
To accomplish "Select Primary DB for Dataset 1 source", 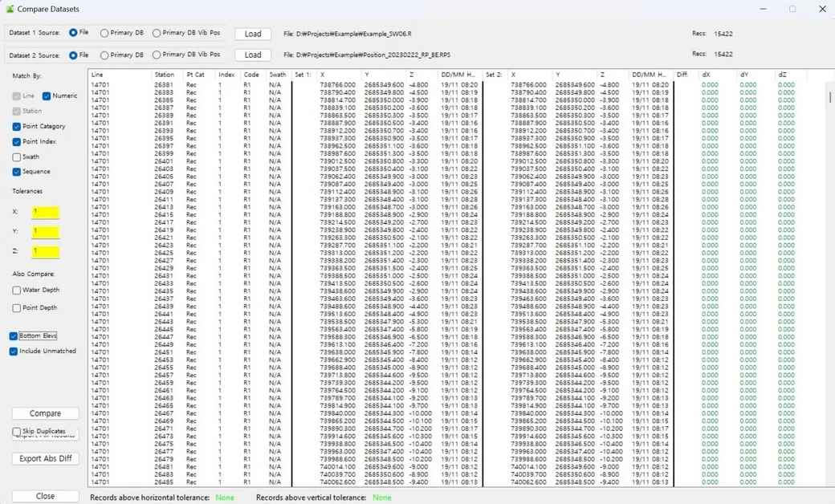I will 104,33.
